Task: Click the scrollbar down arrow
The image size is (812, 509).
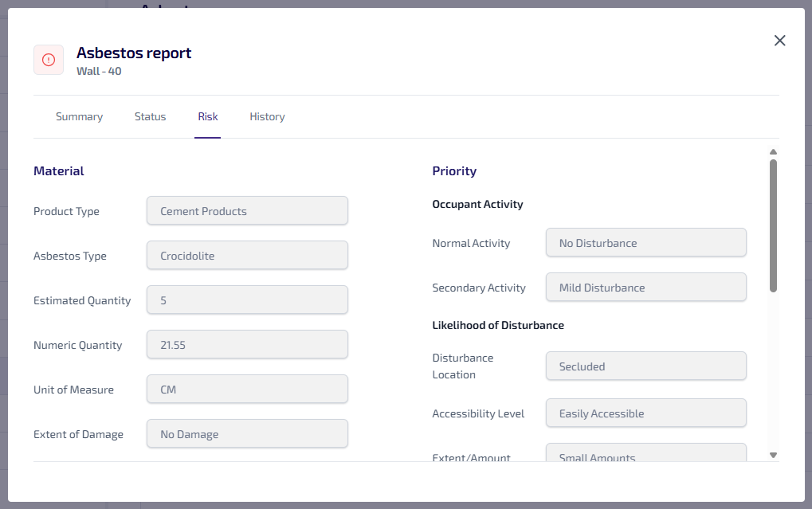Action: (x=773, y=455)
